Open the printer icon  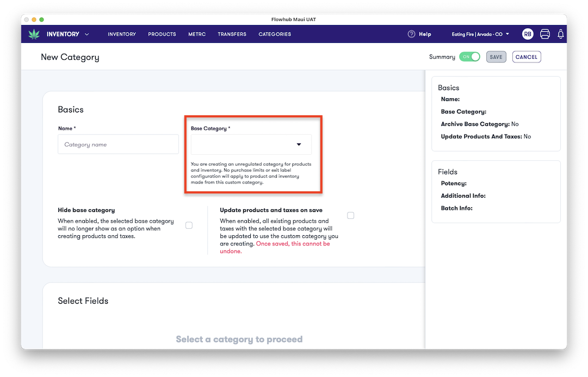point(544,34)
